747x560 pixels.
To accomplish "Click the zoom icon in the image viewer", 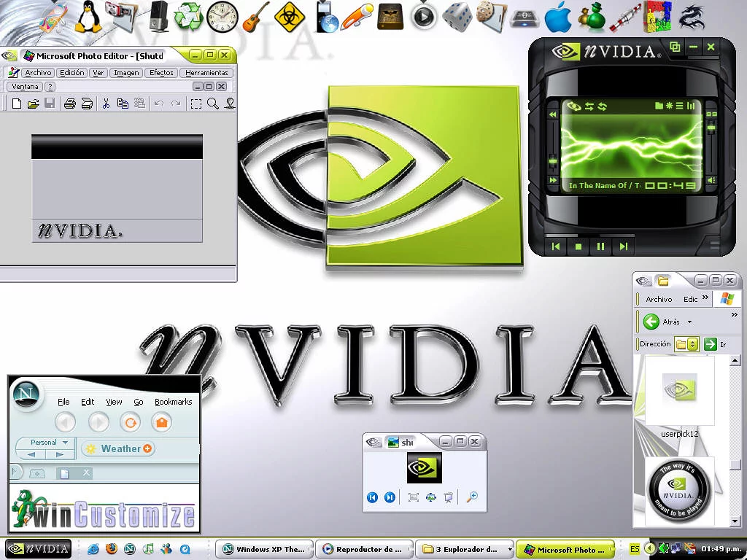I will point(472,497).
